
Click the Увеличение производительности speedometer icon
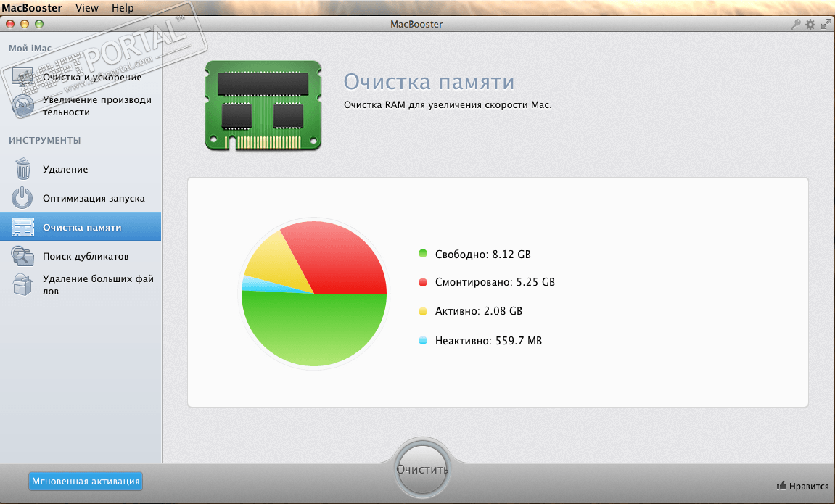22,106
